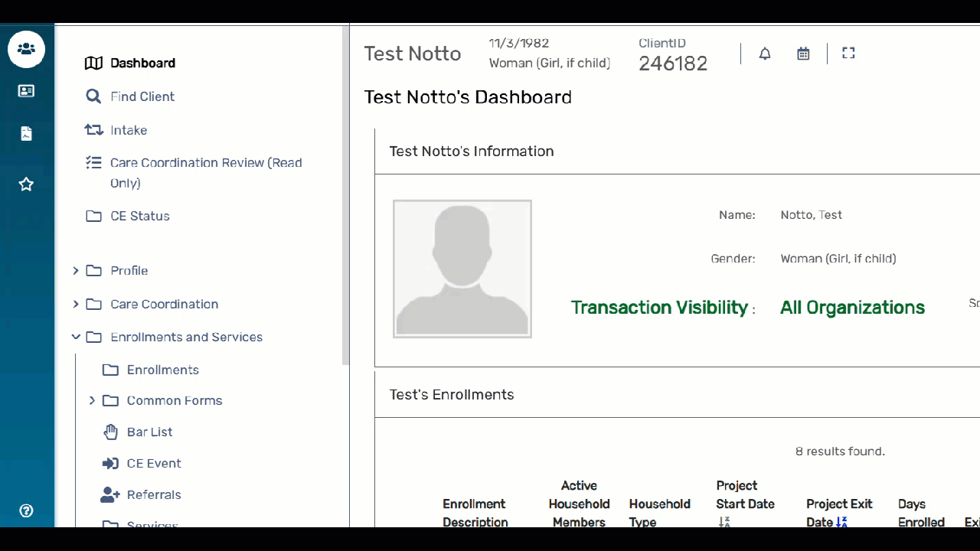980x551 pixels.
Task: Click the Intake arrows icon
Action: pos(93,130)
